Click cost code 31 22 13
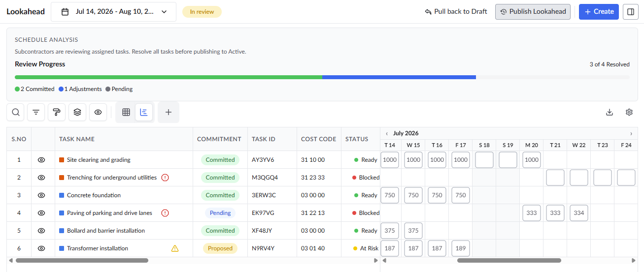The width and height of the screenshot is (644, 272). click(x=313, y=213)
